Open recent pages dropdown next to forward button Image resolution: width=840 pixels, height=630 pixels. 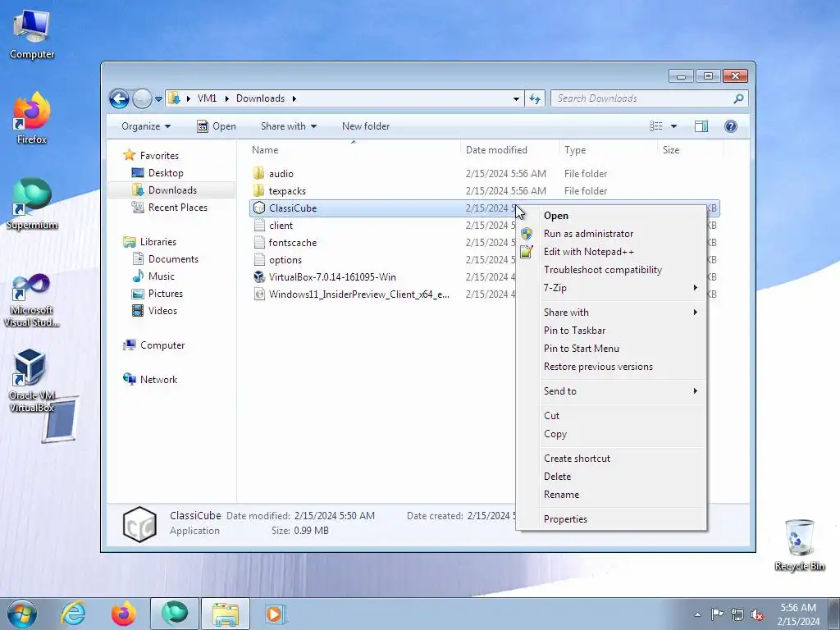click(158, 99)
